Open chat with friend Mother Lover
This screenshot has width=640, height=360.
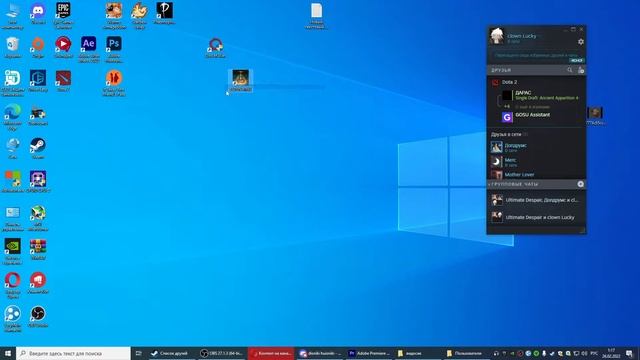tap(536, 175)
